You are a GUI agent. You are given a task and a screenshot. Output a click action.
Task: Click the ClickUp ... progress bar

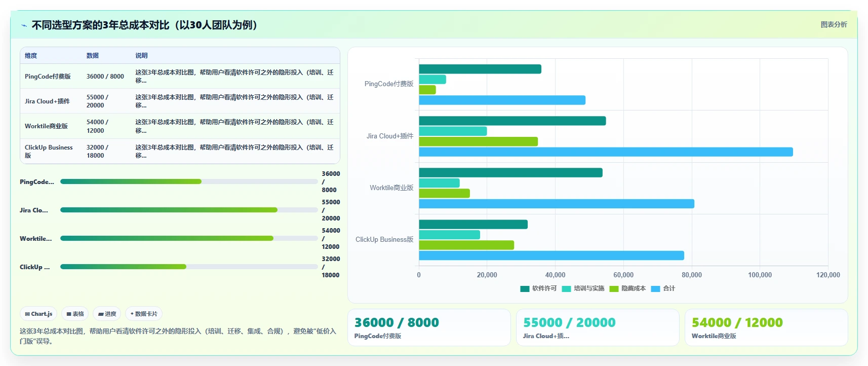[x=189, y=267]
